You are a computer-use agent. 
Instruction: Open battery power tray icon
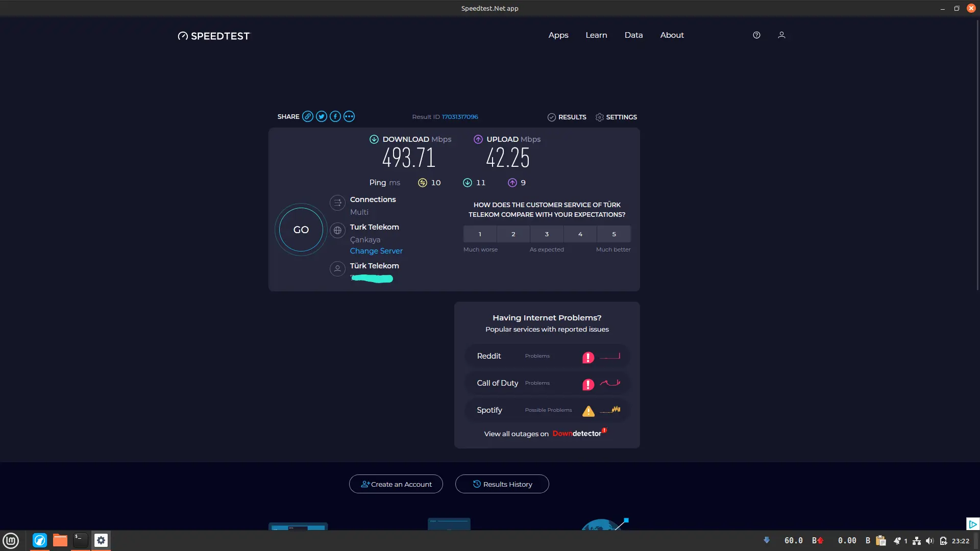pyautogui.click(x=943, y=541)
